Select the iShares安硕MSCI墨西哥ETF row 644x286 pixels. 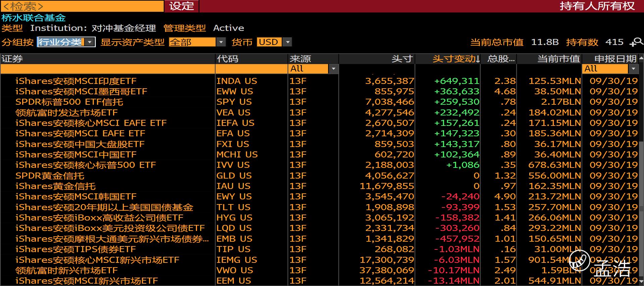[320, 91]
